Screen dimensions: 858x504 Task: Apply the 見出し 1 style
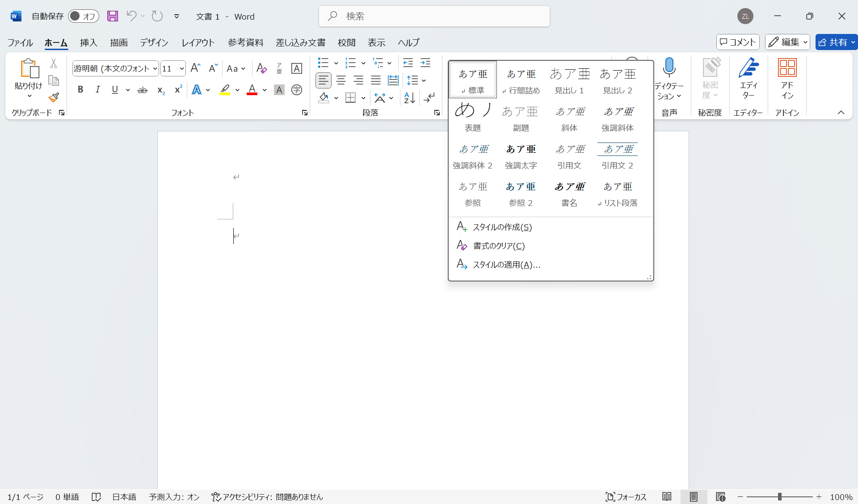[569, 80]
